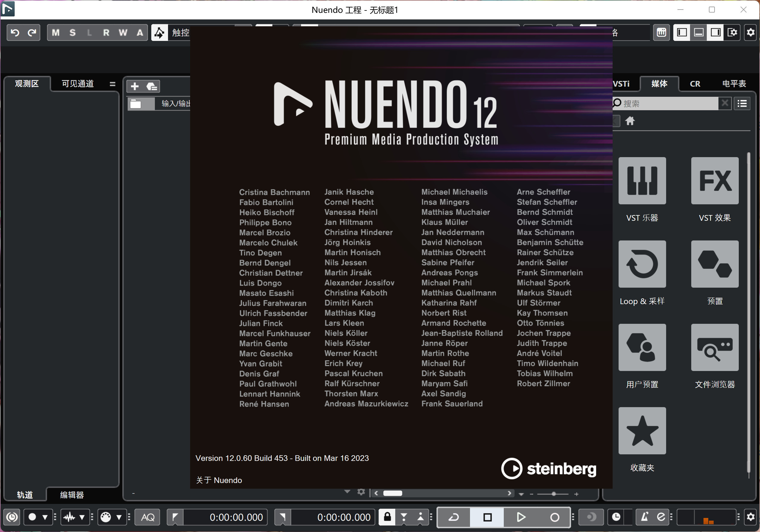Clear the media search with the X button
The image size is (760, 532).
point(725,103)
